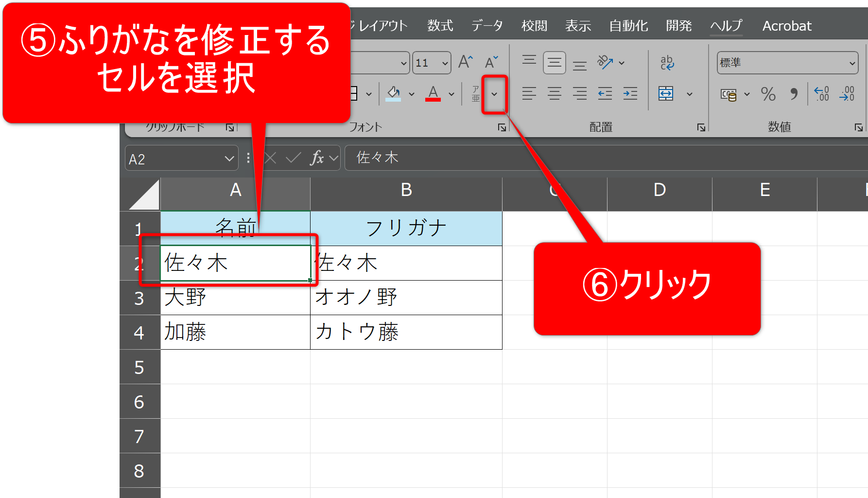The width and height of the screenshot is (868, 498).
Task: Click the column B header
Action: [x=406, y=190]
